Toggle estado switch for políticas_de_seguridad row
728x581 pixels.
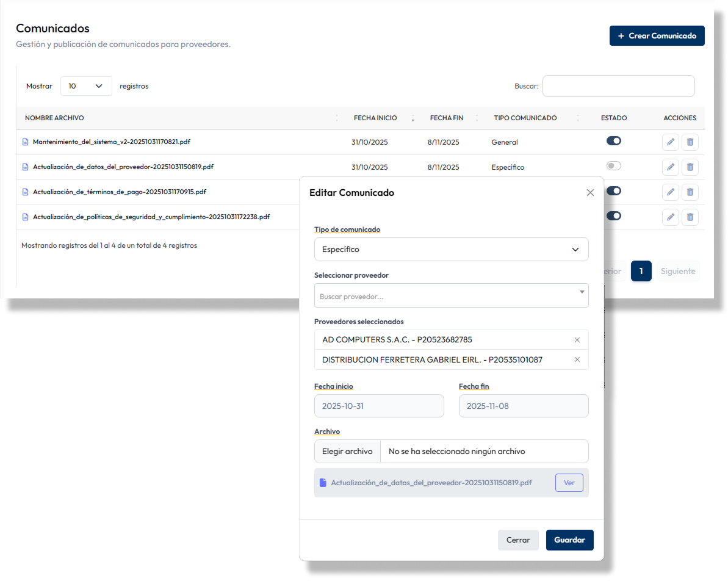point(613,215)
